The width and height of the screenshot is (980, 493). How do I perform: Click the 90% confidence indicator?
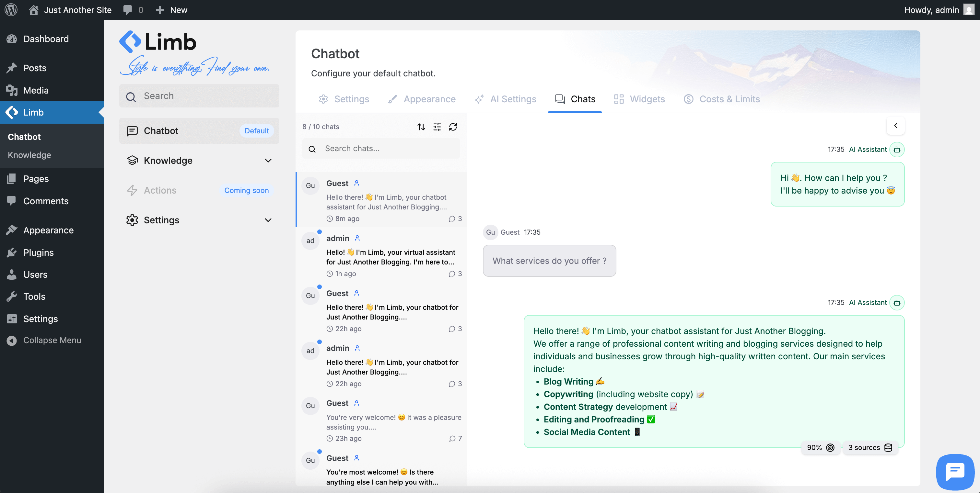[820, 447]
